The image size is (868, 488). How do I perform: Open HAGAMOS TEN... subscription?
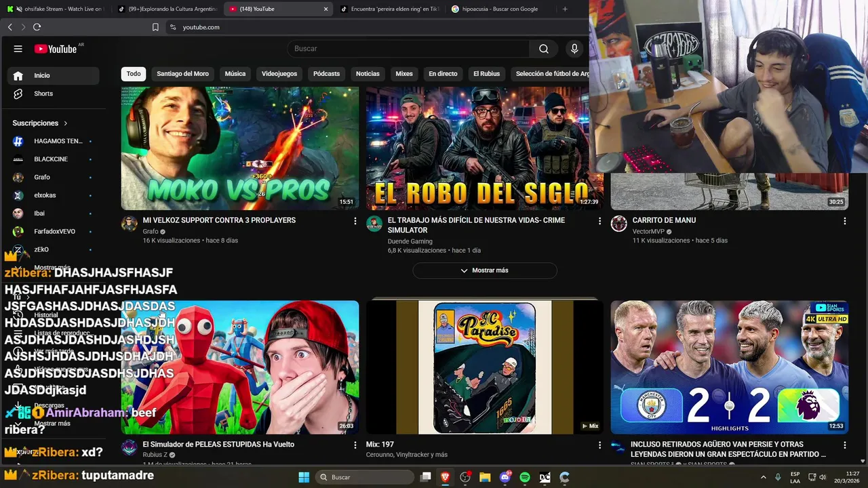tap(53, 141)
